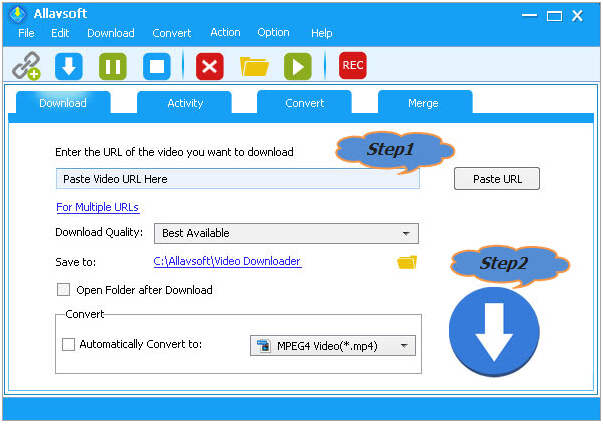Viewport: 603px width, 437px height.
Task: Open the Help menu
Action: click(x=321, y=33)
